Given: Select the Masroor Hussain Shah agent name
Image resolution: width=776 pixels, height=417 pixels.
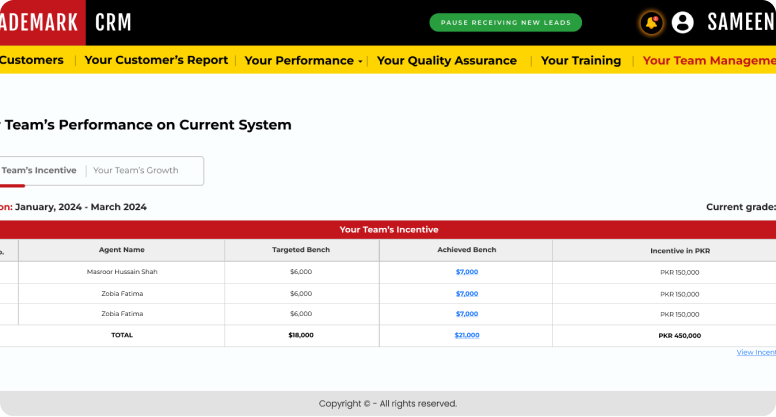Looking at the screenshot, I should click(122, 272).
